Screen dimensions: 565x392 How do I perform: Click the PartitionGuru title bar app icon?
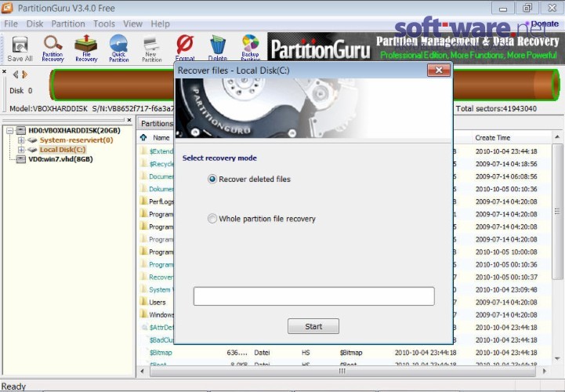7,8
